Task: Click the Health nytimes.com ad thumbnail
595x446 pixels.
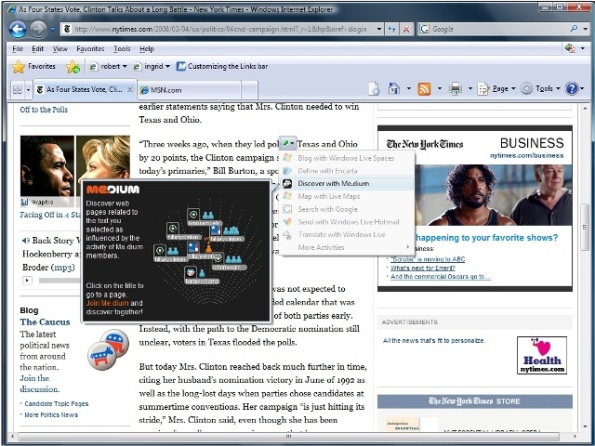Action: click(541, 355)
